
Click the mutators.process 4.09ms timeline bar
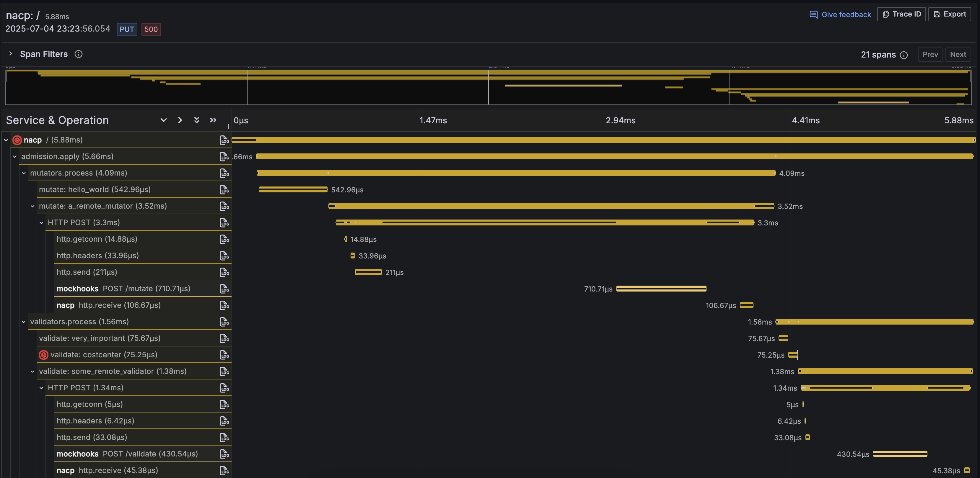(x=516, y=173)
